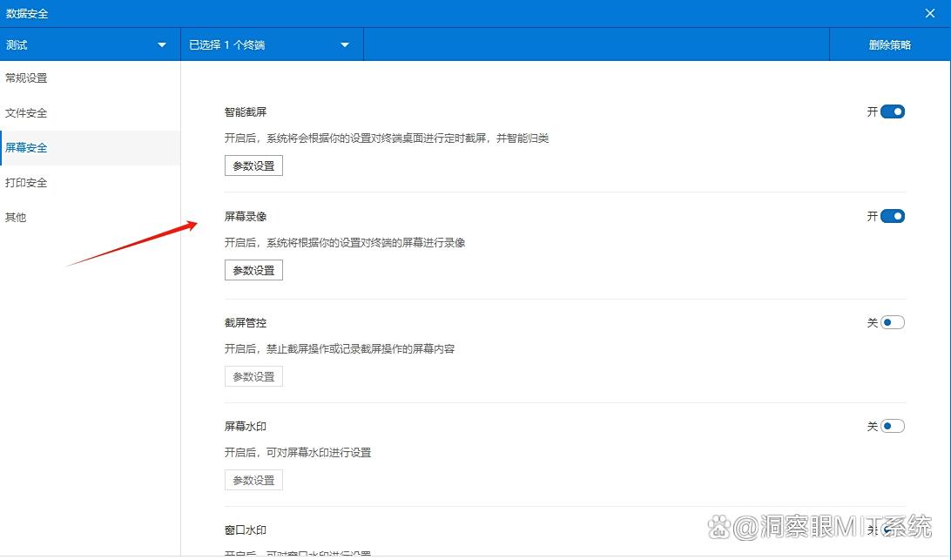Select the 屏幕安全 sidebar item
Viewport: 951px width, 560px height.
pyautogui.click(x=27, y=148)
